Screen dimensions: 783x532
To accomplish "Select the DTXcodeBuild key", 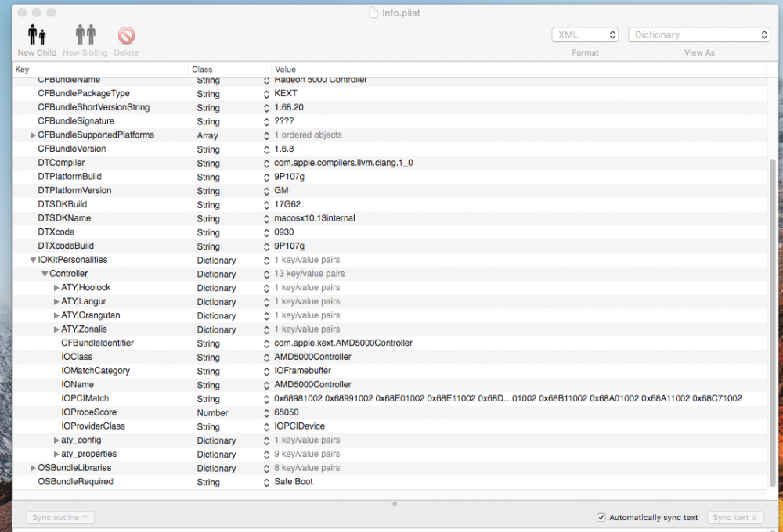I will pyautogui.click(x=66, y=246).
